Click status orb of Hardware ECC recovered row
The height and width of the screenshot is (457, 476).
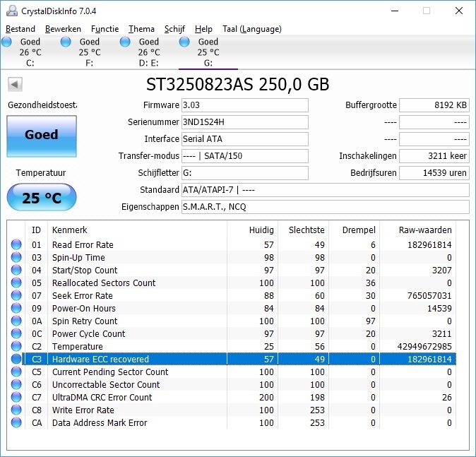(16, 359)
